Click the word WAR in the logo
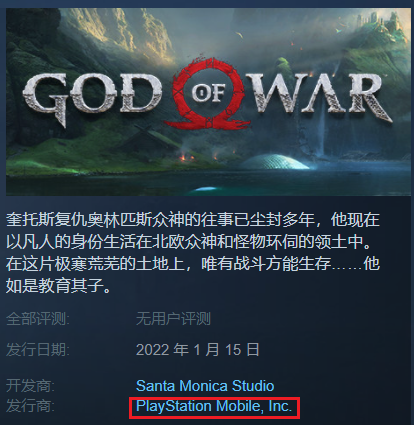Image resolution: width=414 pixels, height=425 pixels. click(x=319, y=96)
